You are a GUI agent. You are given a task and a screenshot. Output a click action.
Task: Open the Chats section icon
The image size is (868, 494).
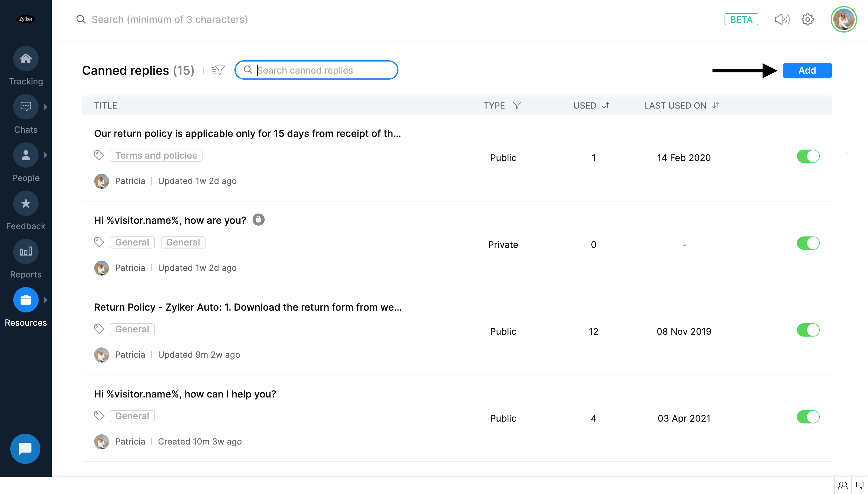click(x=26, y=107)
